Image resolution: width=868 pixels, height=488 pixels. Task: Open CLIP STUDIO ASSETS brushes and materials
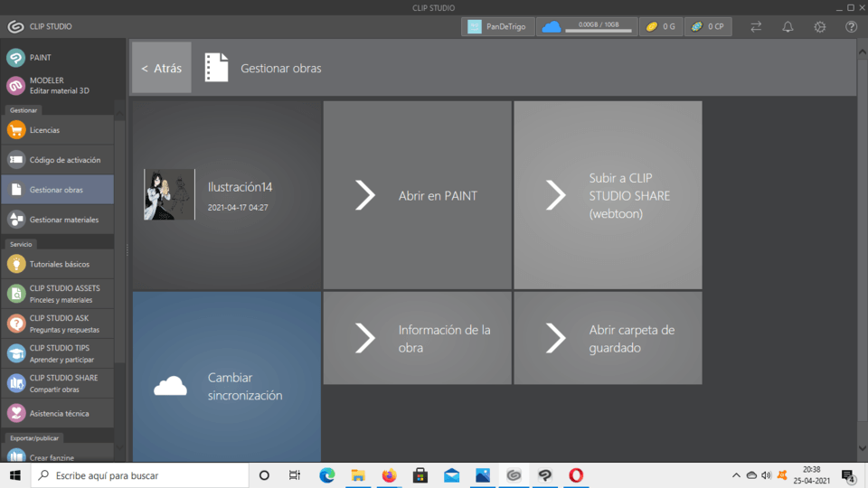[58, 294]
